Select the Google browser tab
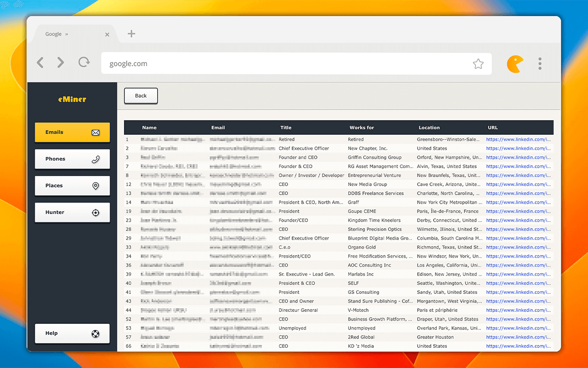588x368 pixels. click(73, 34)
